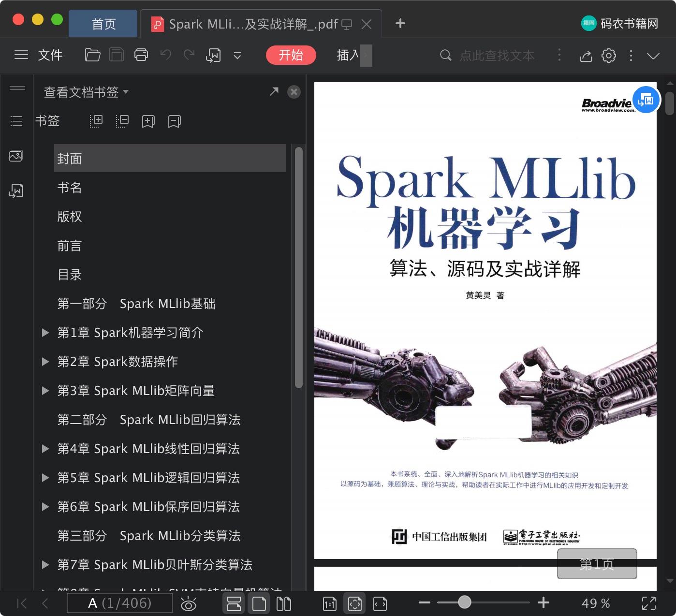The image size is (676, 616).
Task: Click the save icon in toolbar
Action: pos(117,55)
